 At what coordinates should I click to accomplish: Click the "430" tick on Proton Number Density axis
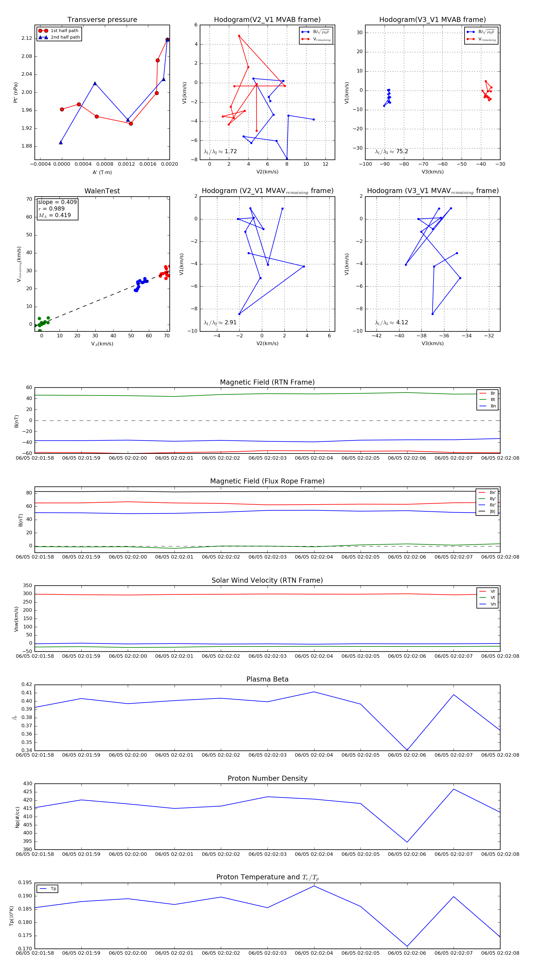click(27, 783)
